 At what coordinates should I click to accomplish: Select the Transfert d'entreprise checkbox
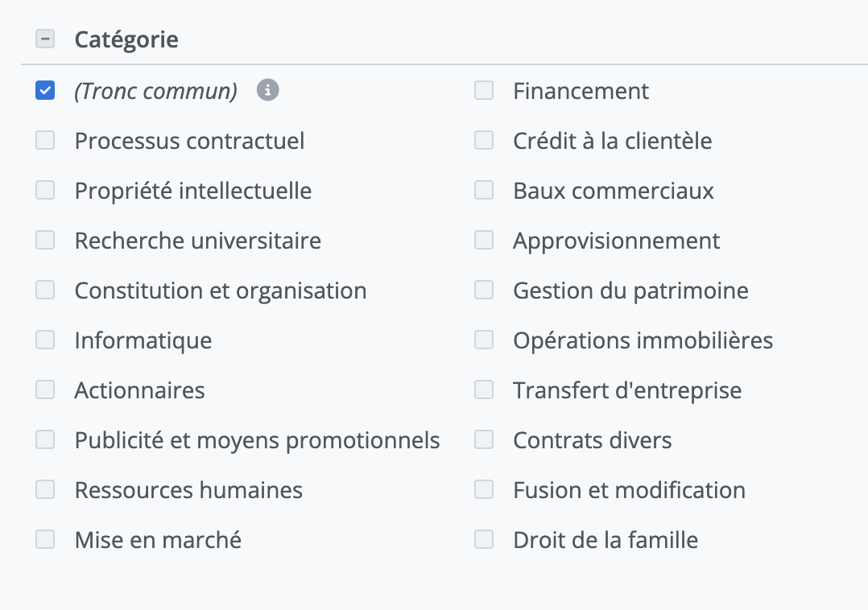pos(484,390)
